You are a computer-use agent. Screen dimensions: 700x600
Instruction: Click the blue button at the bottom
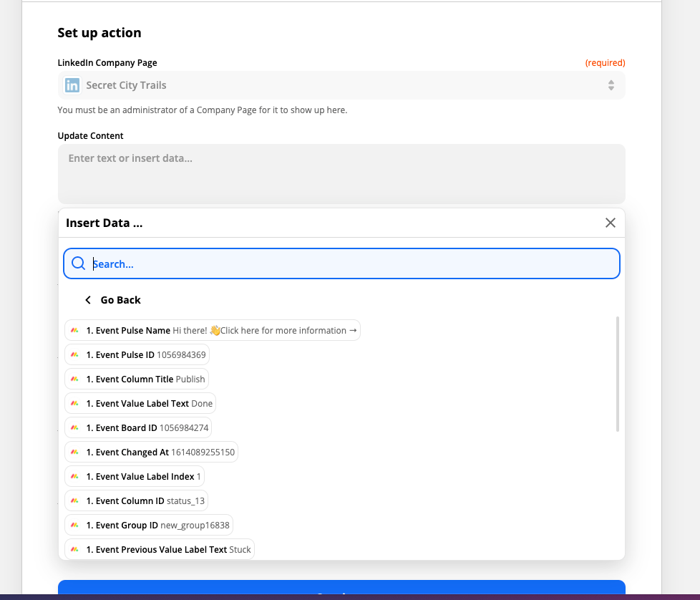[341, 587]
